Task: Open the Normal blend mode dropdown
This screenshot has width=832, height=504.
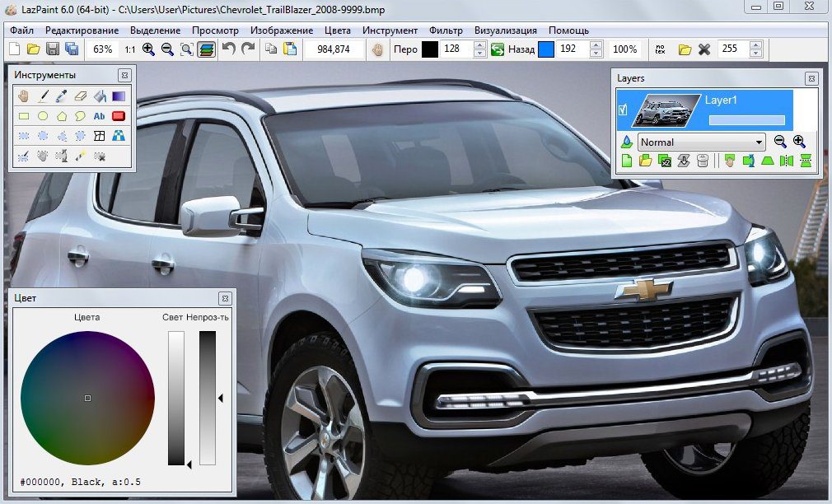Action: [701, 142]
